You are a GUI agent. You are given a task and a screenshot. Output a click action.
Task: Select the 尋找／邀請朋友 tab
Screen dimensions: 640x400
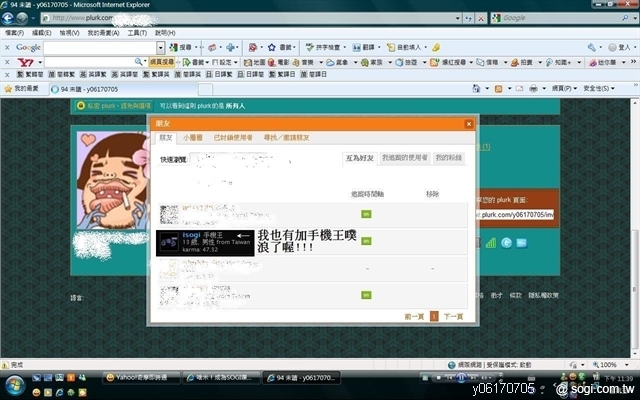pos(286,137)
